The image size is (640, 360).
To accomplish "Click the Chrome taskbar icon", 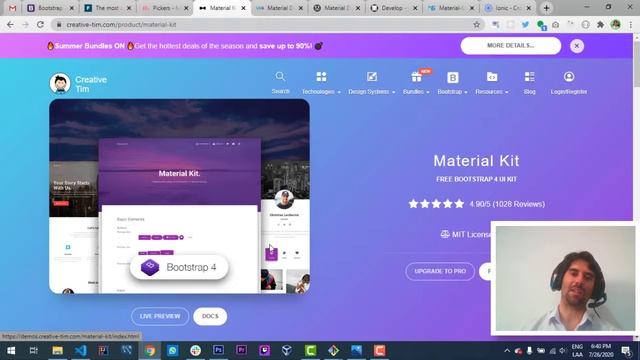I will [150, 351].
